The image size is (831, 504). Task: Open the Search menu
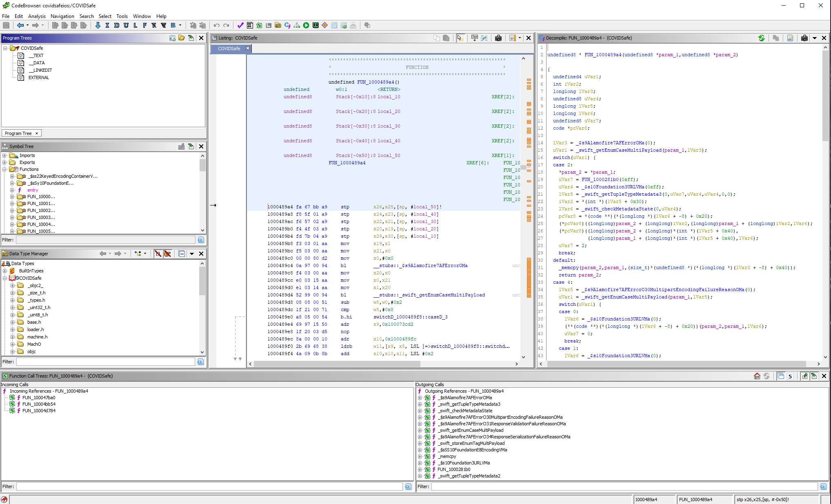(x=87, y=16)
